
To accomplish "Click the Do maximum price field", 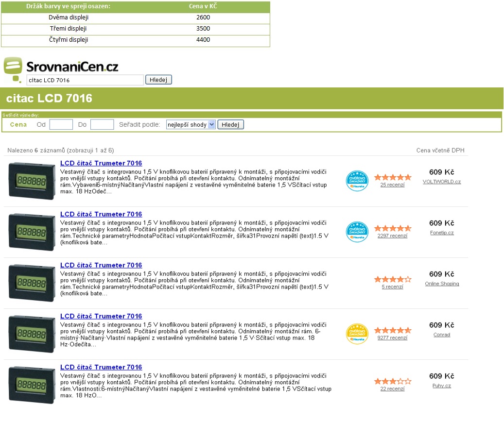I will tap(102, 125).
